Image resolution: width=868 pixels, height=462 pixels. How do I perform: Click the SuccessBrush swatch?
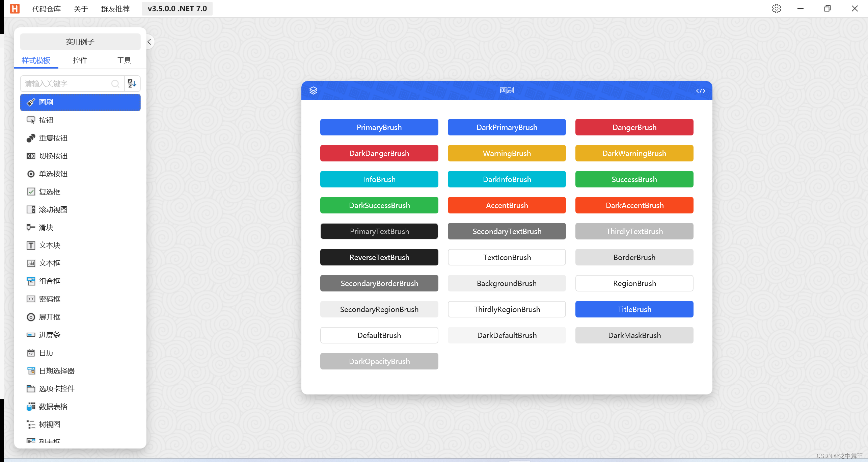[x=634, y=179]
